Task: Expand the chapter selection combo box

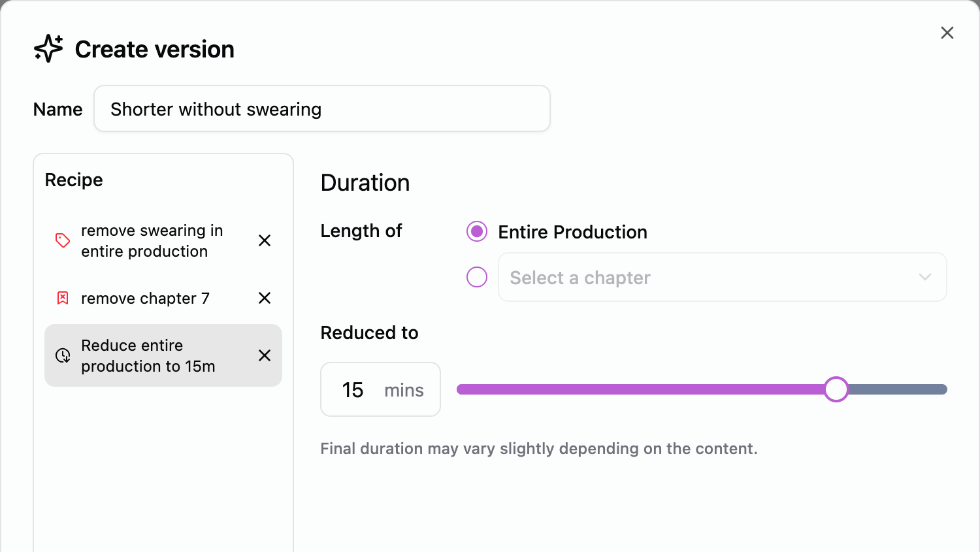Action: click(722, 277)
